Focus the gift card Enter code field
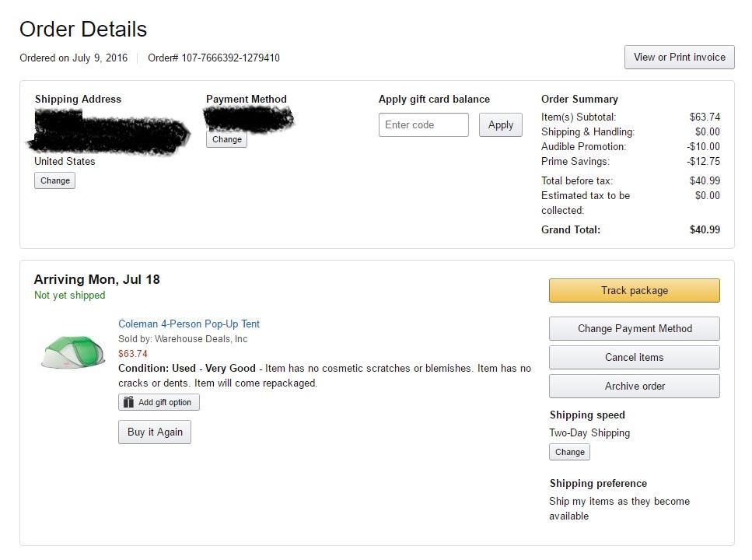 [x=423, y=124]
